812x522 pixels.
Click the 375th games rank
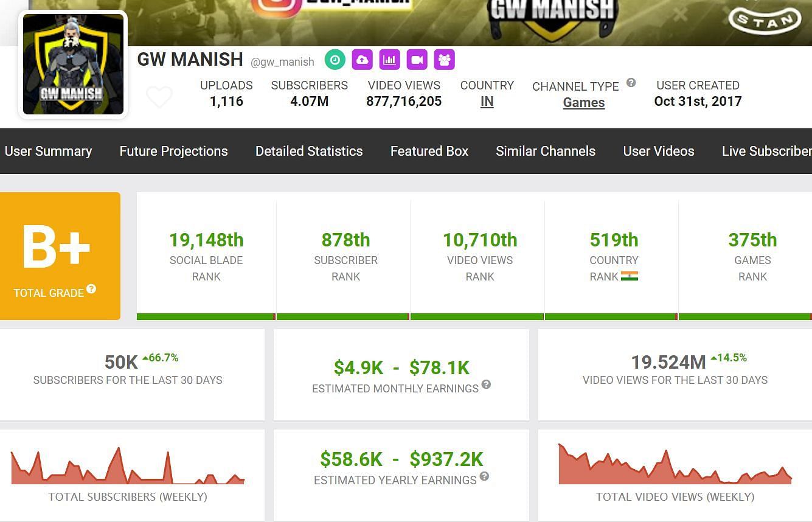point(752,240)
